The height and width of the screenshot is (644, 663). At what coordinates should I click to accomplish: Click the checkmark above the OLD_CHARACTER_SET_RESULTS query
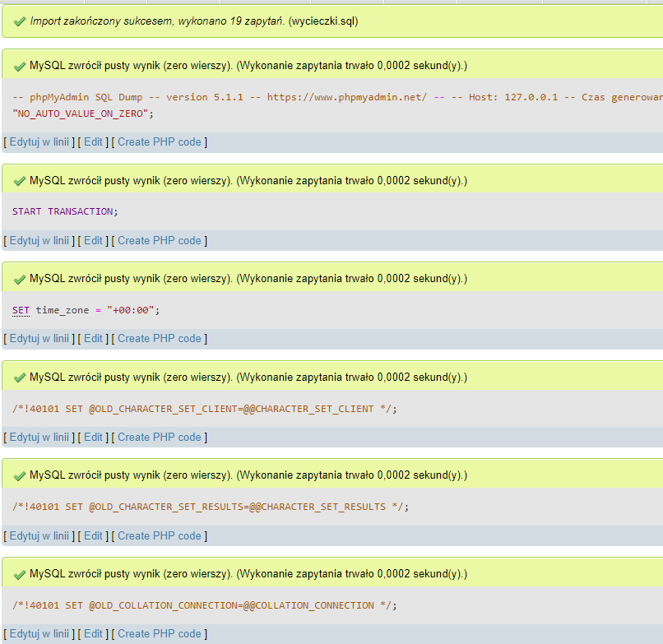click(x=19, y=475)
